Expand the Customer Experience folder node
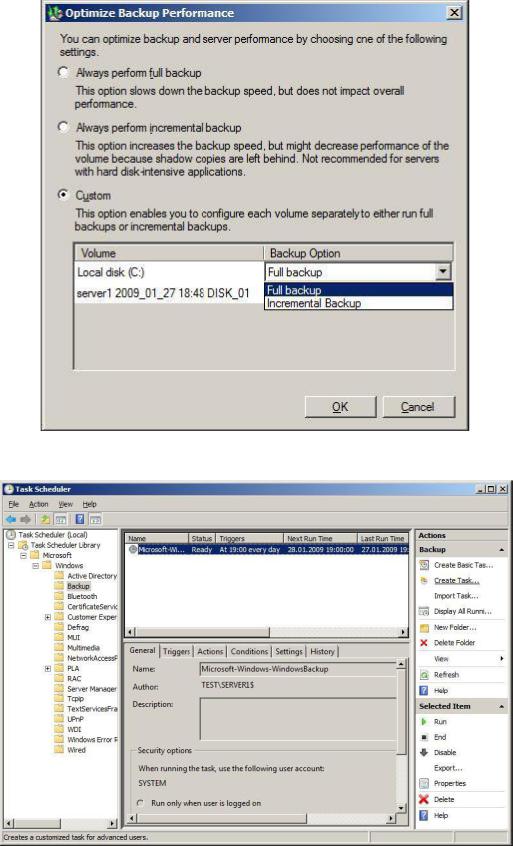 48,617
